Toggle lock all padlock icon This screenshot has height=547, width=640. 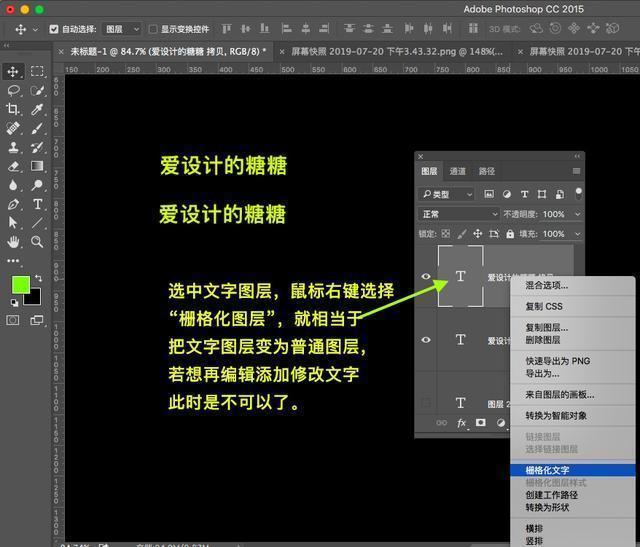510,234
